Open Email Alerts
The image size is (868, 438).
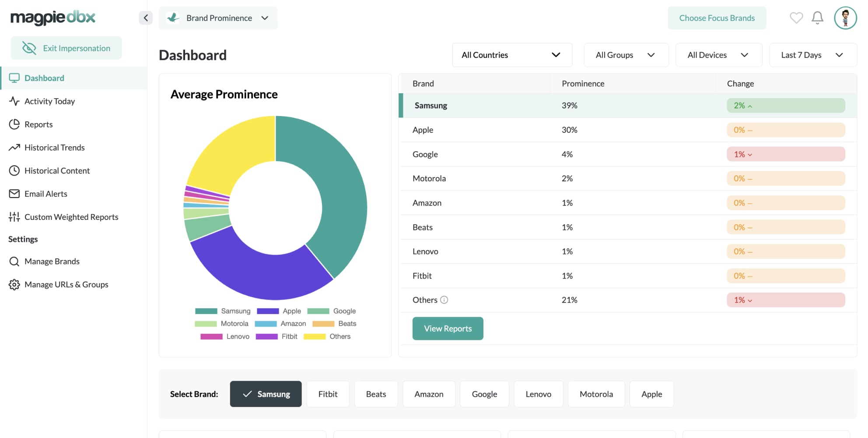click(x=73, y=194)
